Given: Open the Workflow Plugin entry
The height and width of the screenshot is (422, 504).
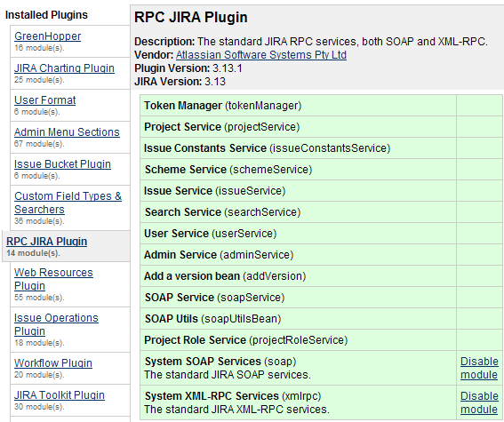Looking at the screenshot, I should (x=53, y=362).
